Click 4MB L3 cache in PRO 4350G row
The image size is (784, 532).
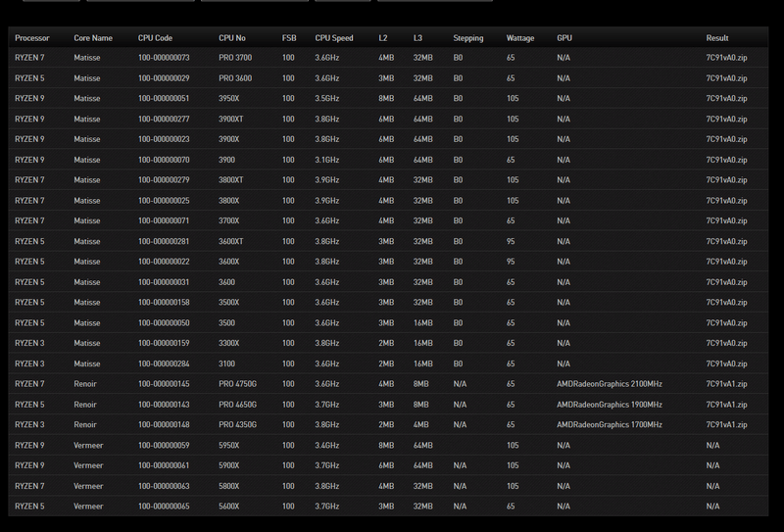coord(420,424)
